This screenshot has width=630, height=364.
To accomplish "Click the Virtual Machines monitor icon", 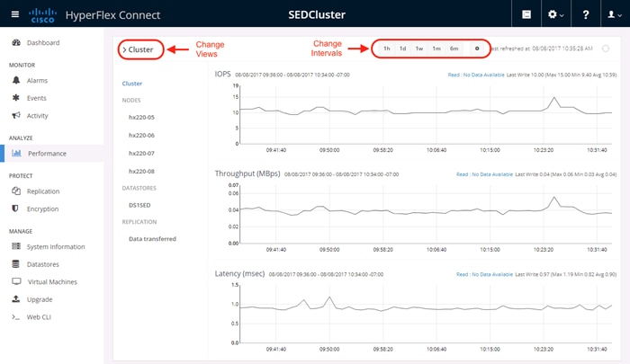I will (16, 281).
